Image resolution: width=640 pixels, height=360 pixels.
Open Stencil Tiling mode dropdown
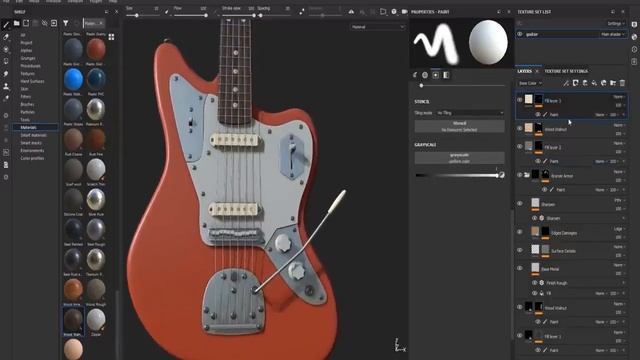(470, 113)
